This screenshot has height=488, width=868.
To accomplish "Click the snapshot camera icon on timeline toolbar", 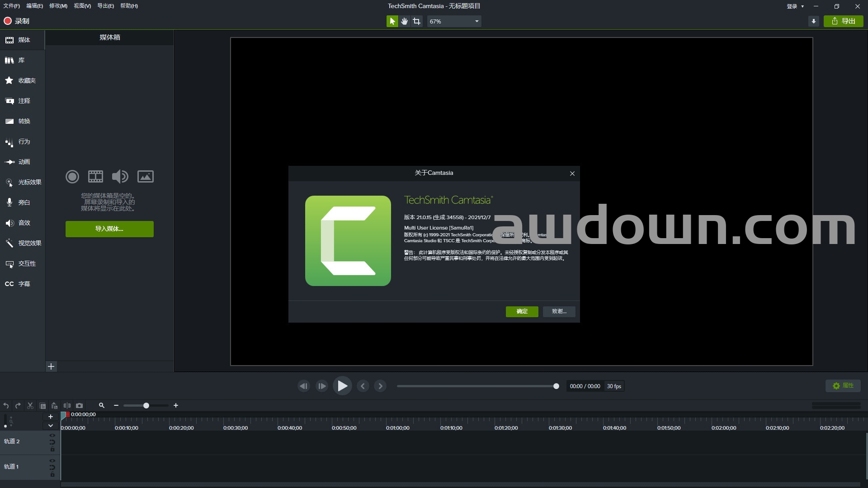I will coord(80,406).
